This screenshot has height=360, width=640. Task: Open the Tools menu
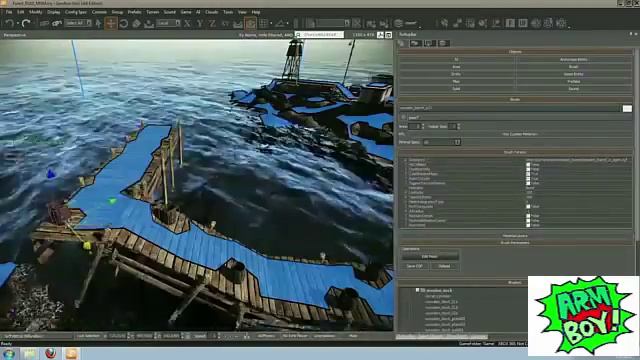(228, 12)
